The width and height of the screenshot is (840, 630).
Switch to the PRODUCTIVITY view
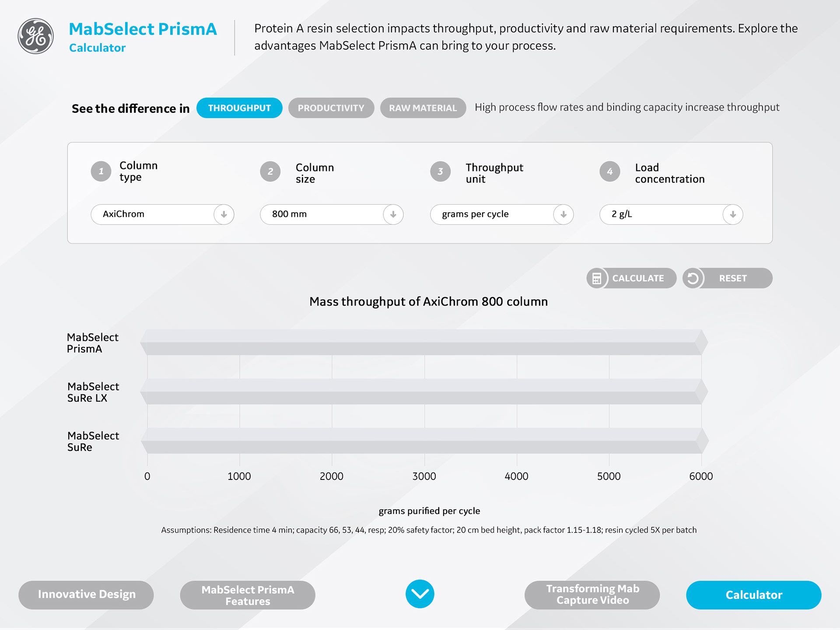click(x=331, y=108)
